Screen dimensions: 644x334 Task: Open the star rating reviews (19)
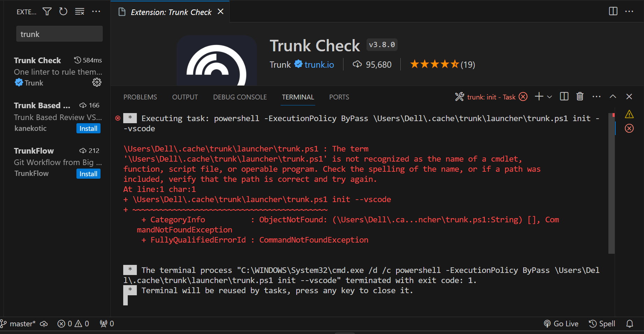443,65
